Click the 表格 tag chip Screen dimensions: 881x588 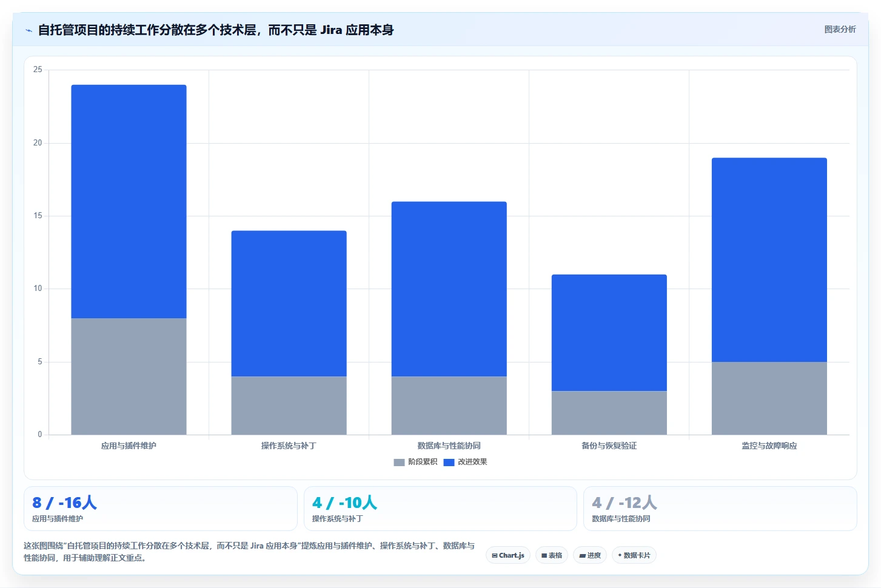(x=552, y=555)
